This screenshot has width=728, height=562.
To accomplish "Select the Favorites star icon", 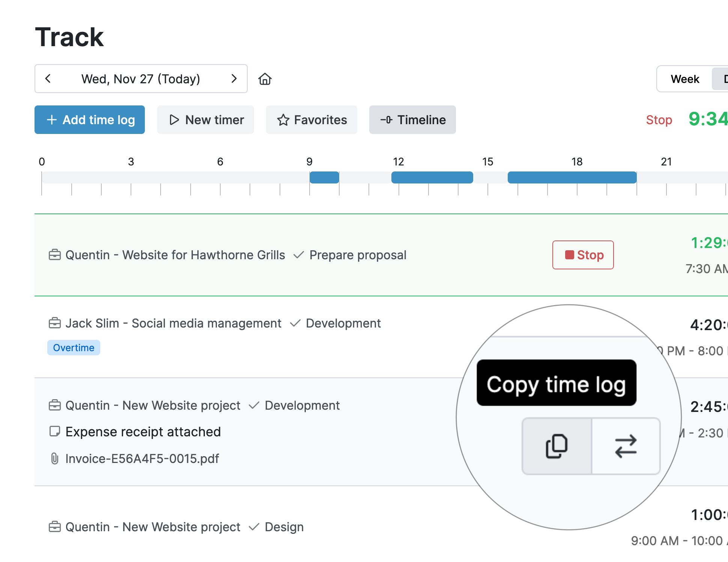I will coord(283,120).
